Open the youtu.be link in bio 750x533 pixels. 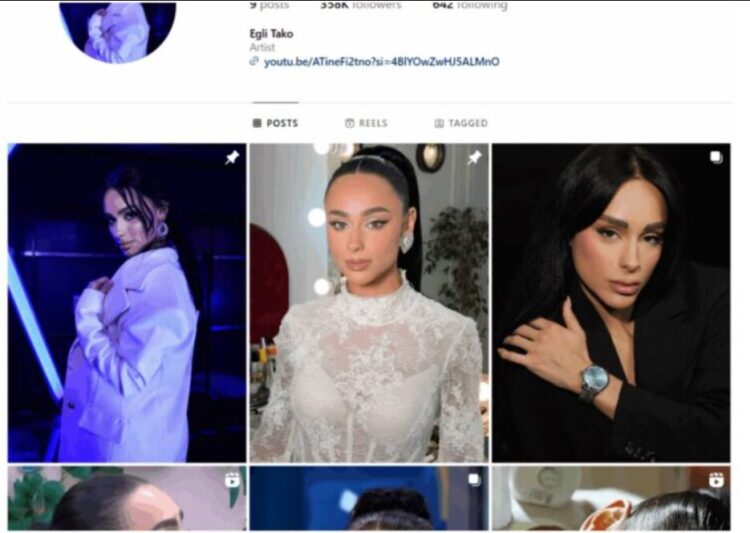click(382, 62)
